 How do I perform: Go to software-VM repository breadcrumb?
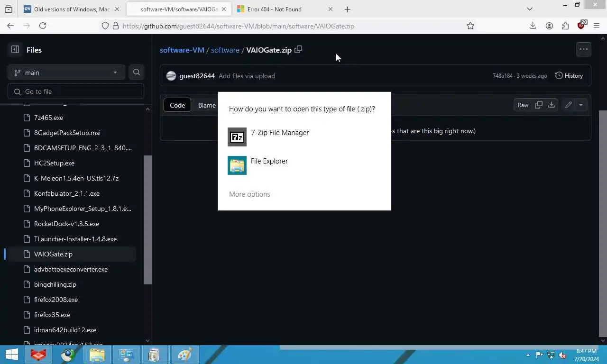coord(182,50)
